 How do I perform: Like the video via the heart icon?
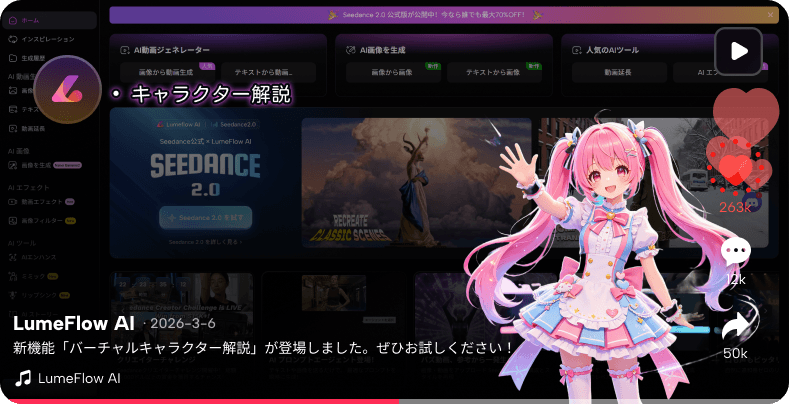[735, 170]
